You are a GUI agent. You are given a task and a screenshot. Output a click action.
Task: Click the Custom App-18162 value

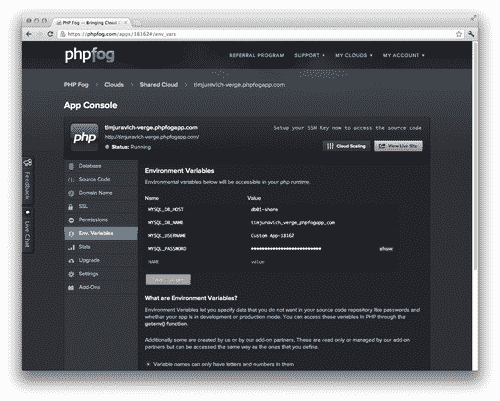click(x=272, y=236)
